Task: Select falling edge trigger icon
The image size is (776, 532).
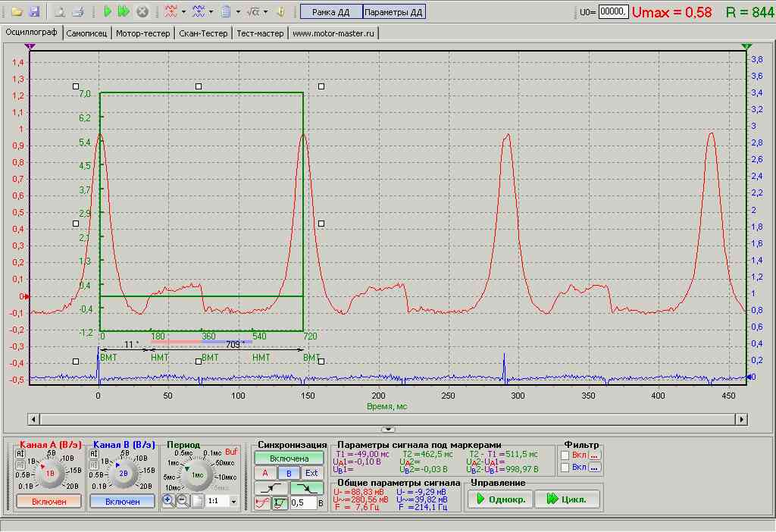Action: tap(309, 488)
